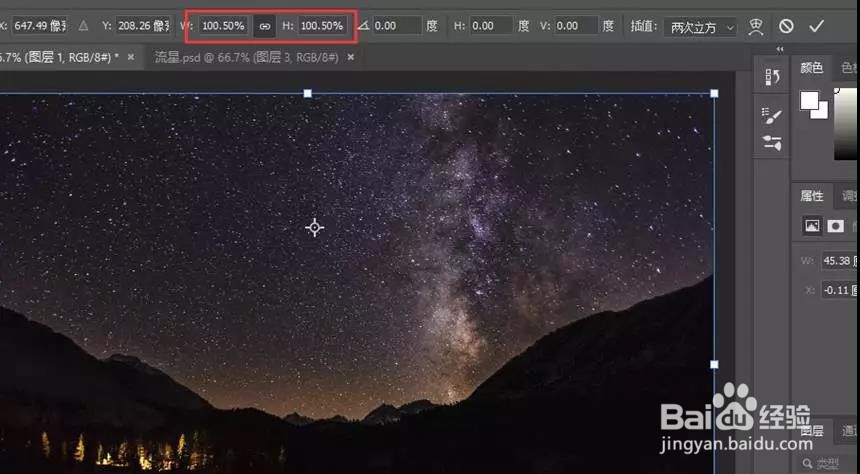Viewport: 860px width, 474px height.
Task: Edit the horizontal skew H: 0.00 field
Action: (x=491, y=26)
